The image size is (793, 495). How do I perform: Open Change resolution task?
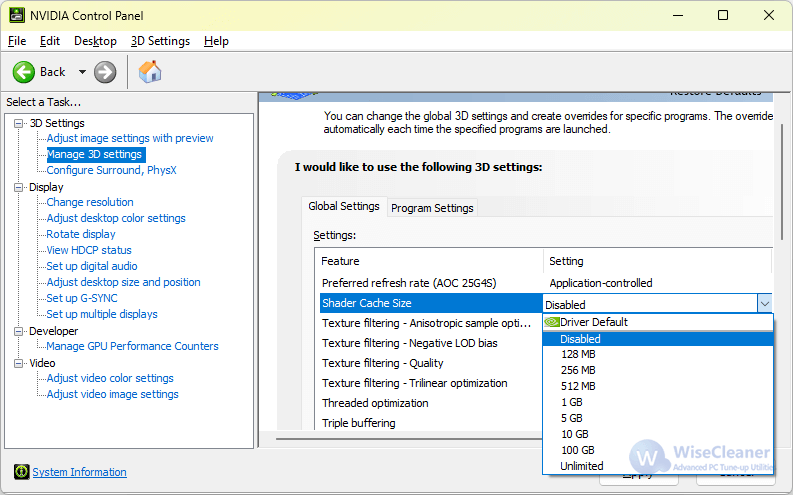90,202
